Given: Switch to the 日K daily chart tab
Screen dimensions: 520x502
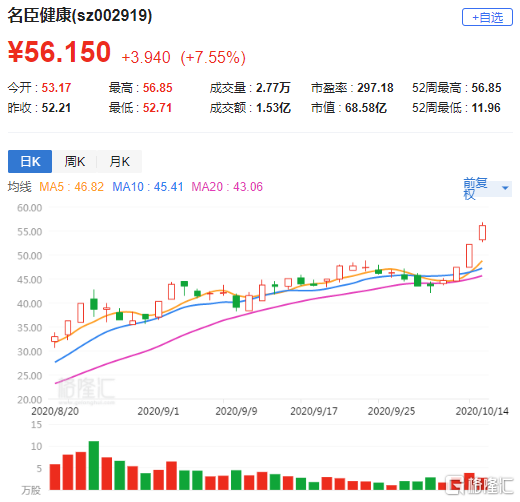Looking at the screenshot, I should click(x=30, y=162).
